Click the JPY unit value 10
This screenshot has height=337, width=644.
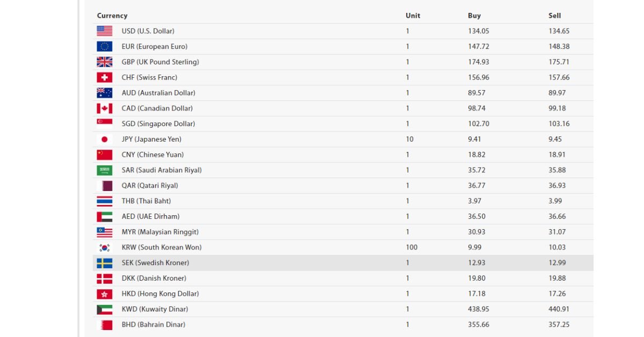tap(409, 139)
